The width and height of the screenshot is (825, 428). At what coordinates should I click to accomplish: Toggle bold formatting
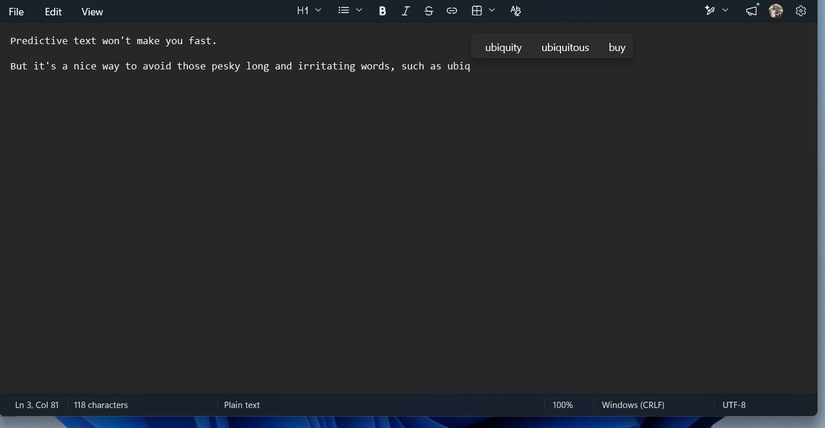coord(383,11)
